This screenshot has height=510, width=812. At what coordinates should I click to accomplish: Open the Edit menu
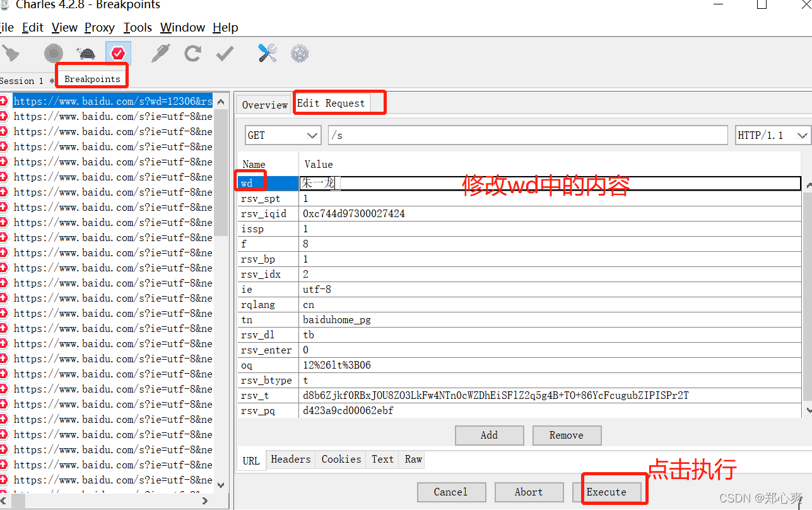coord(33,27)
